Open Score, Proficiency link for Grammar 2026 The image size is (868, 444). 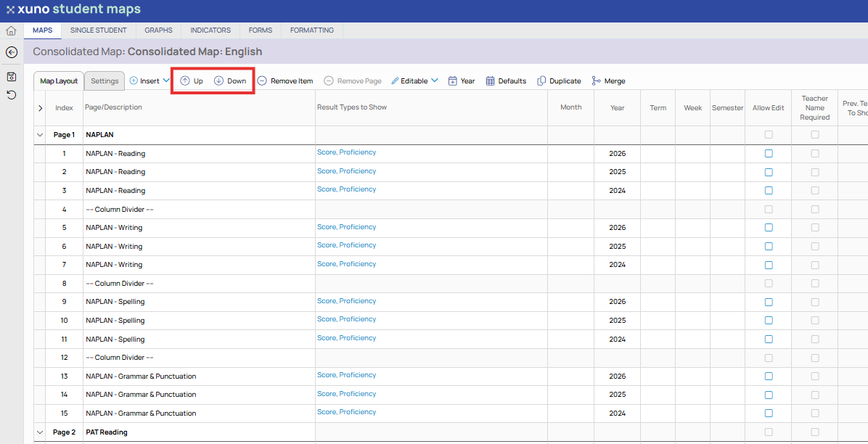(x=346, y=375)
